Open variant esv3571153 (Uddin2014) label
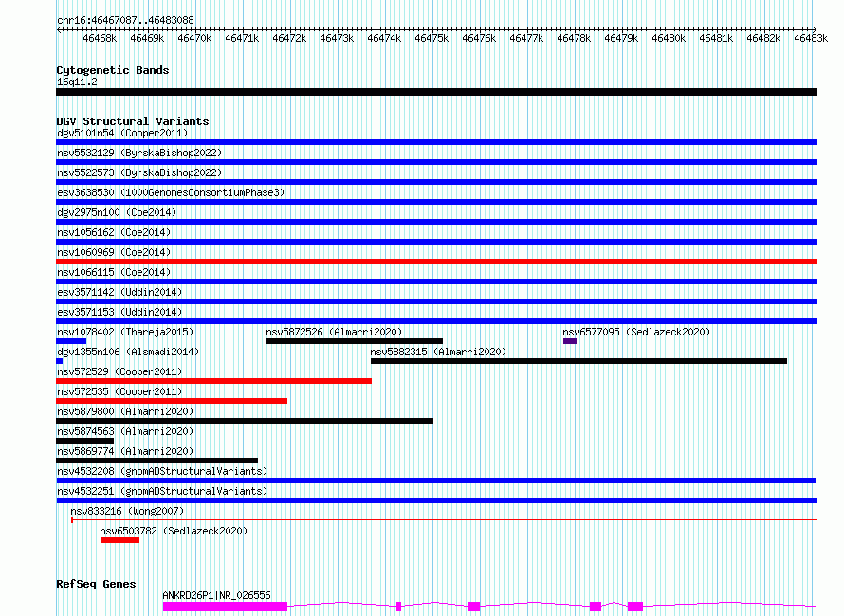844x616 pixels. (x=119, y=312)
